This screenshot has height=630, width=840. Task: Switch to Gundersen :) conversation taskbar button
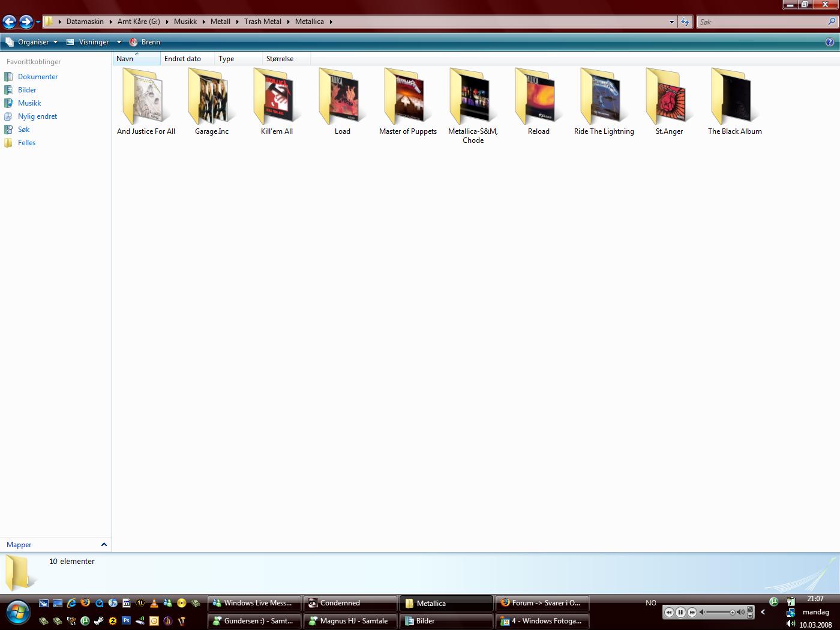[254, 621]
